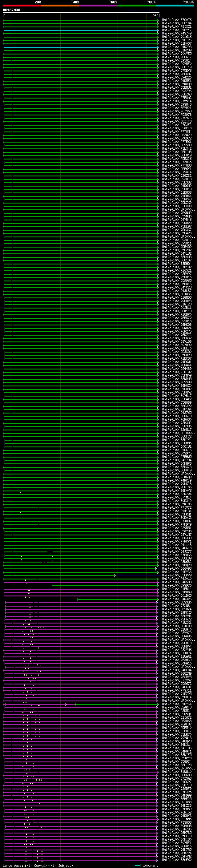
Task: Open hit UniRef100_B8C1A4
Action: coord(176,23)
